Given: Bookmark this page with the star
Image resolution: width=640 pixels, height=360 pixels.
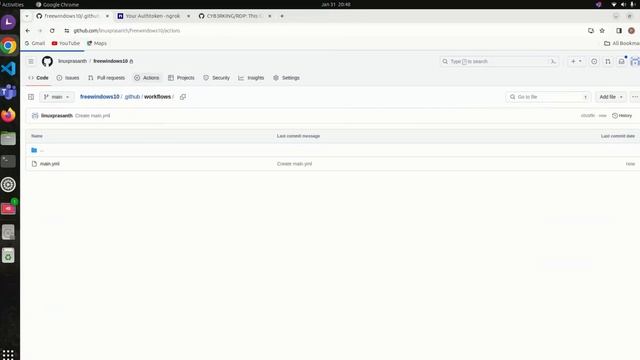Looking at the screenshot, I should click(602, 31).
